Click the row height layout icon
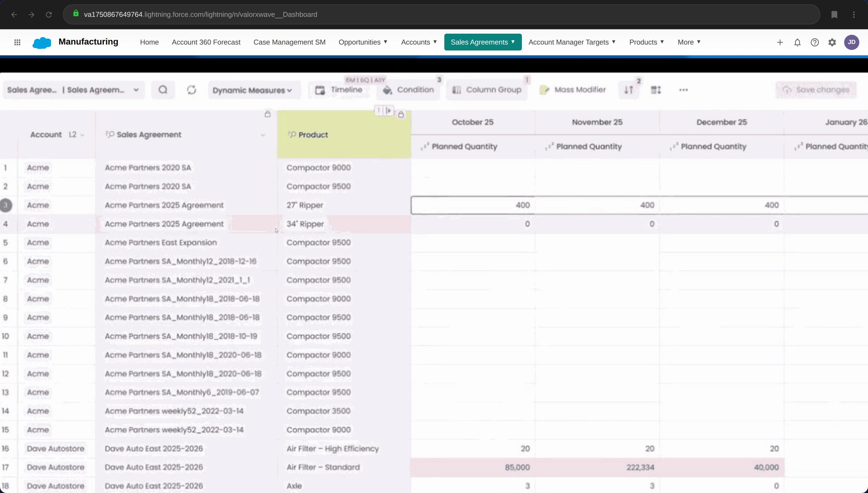The image size is (868, 493). pyautogui.click(x=656, y=90)
